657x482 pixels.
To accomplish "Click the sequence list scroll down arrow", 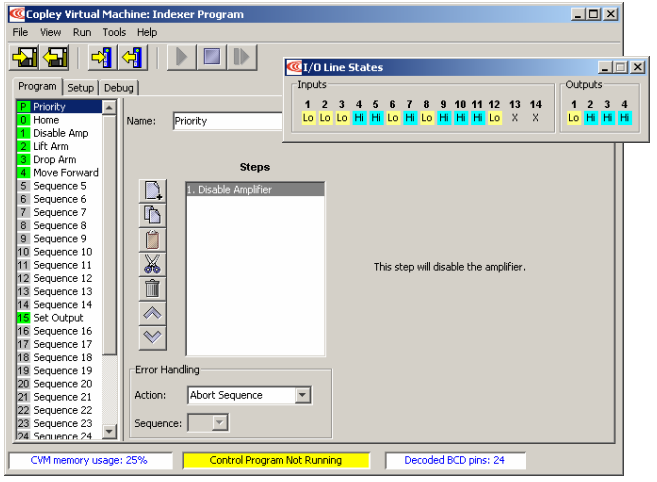I will click(x=109, y=431).
